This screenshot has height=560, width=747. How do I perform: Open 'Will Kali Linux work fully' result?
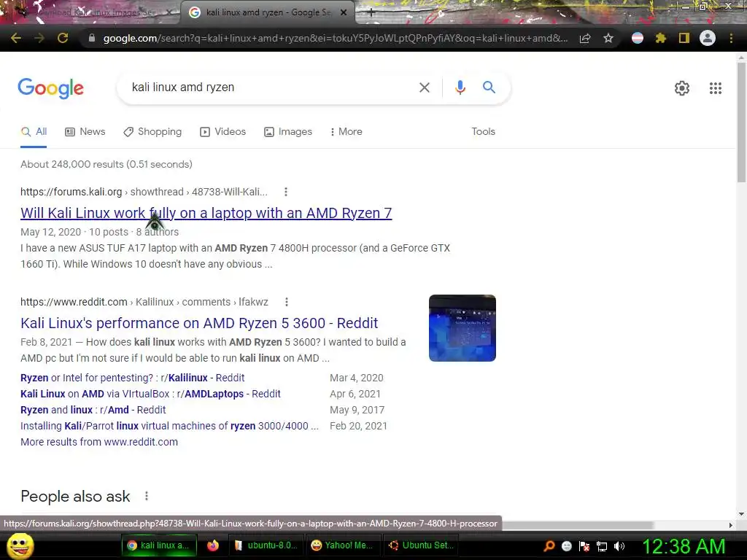coord(206,213)
